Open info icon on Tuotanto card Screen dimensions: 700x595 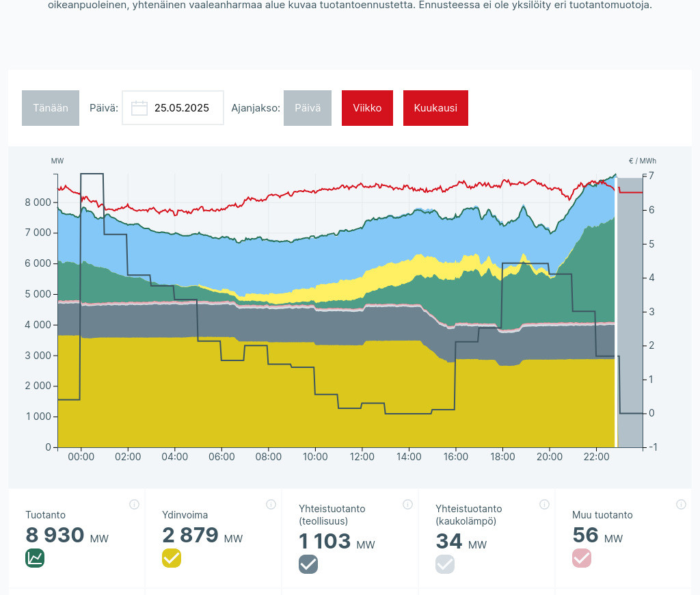[134, 505]
